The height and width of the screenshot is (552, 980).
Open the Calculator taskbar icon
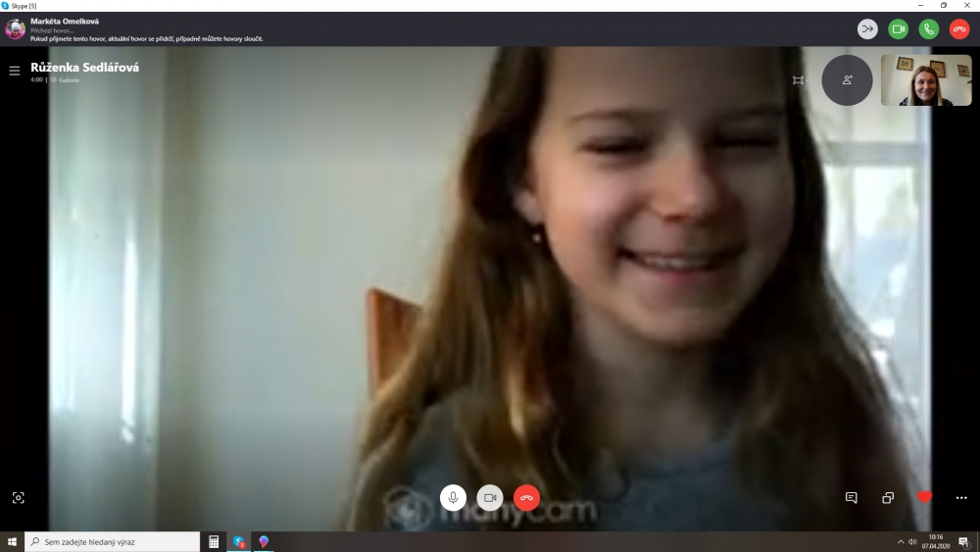(214, 541)
